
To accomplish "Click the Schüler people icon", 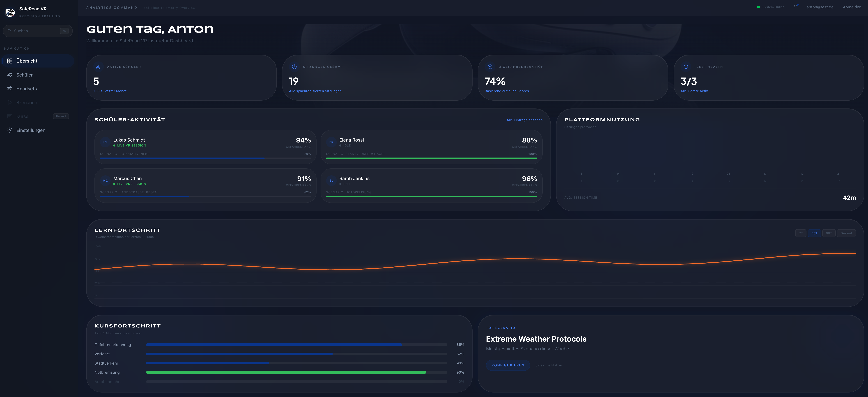I will (10, 75).
